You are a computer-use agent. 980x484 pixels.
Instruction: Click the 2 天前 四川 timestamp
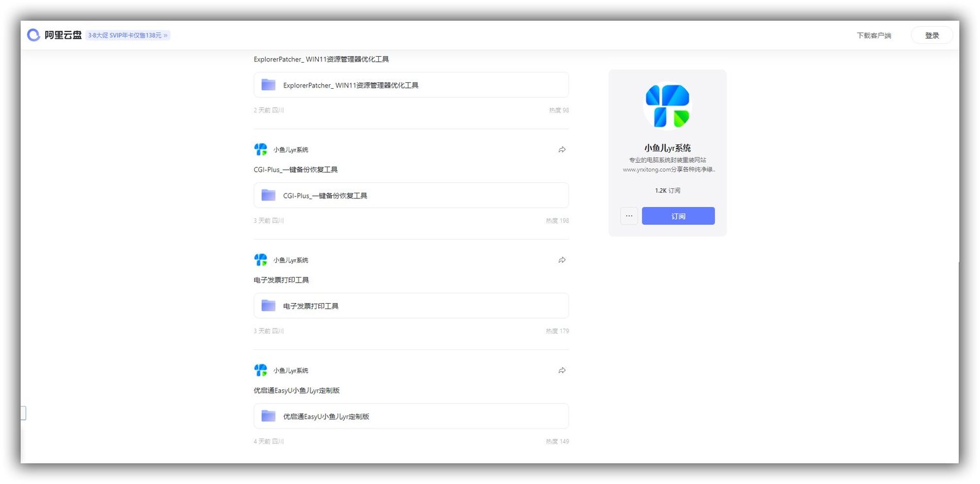269,110
